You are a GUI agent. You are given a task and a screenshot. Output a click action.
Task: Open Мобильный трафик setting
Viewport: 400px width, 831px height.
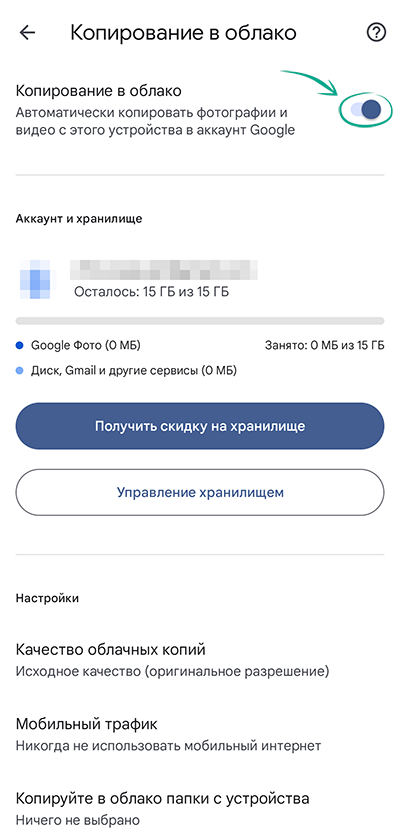(200, 734)
